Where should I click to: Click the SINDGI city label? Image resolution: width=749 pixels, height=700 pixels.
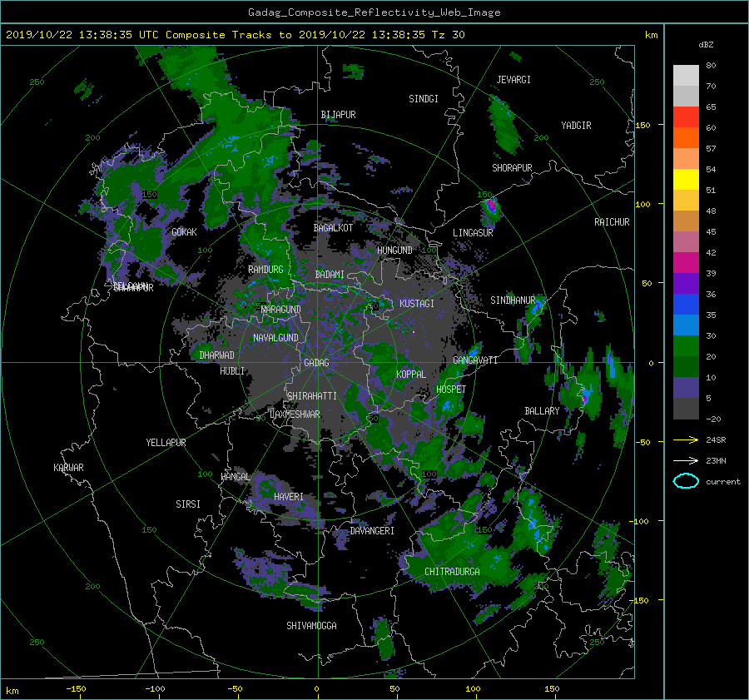point(424,99)
